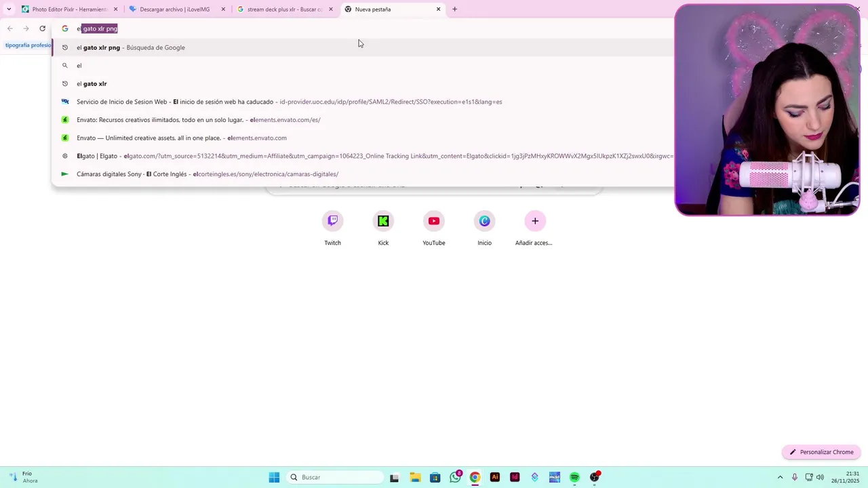868x488 pixels.
Task: Close the stream deck plus xlr tab
Action: click(331, 9)
